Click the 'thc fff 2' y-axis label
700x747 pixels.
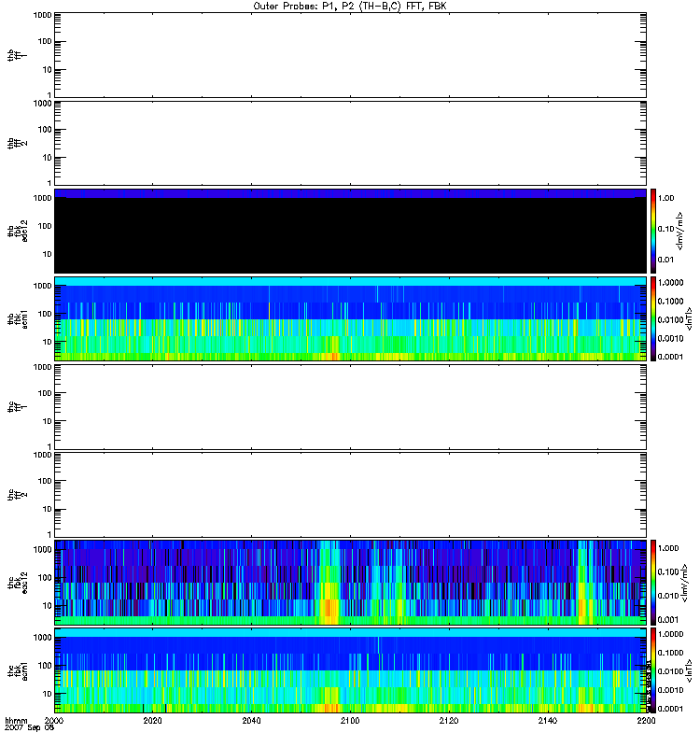(x=17, y=495)
